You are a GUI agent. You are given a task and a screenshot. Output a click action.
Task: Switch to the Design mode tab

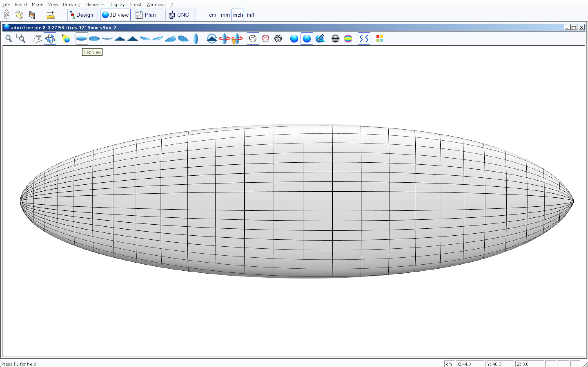(82, 15)
